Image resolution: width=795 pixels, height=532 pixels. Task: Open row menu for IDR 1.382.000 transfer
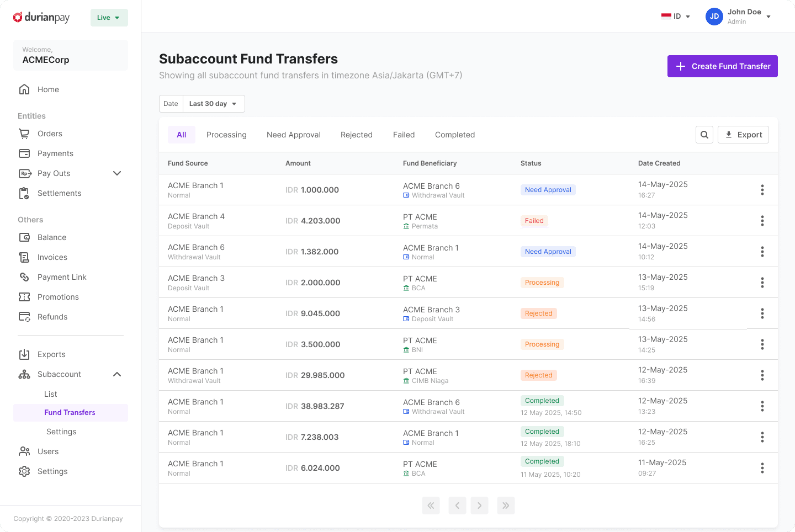point(762,252)
